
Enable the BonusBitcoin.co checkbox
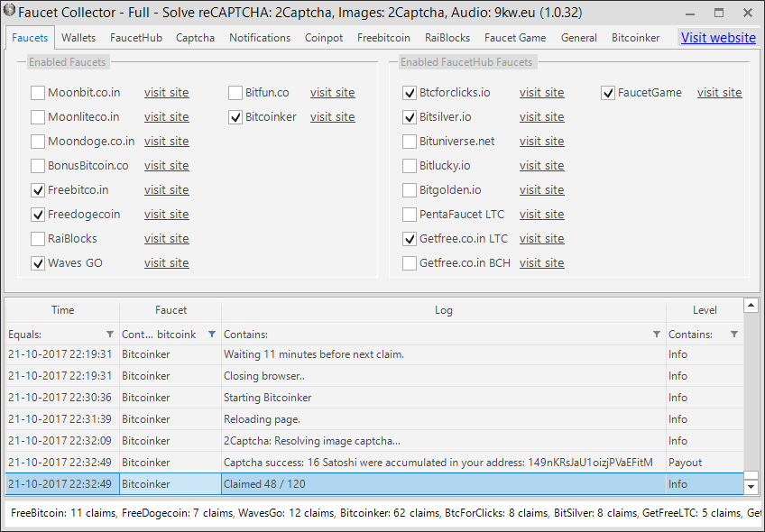38,166
